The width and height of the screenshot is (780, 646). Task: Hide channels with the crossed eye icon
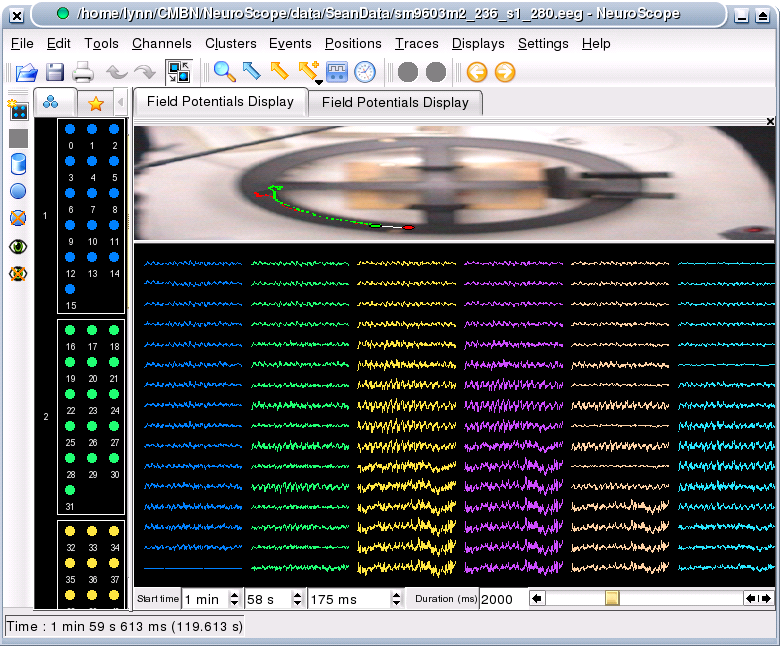[18, 274]
